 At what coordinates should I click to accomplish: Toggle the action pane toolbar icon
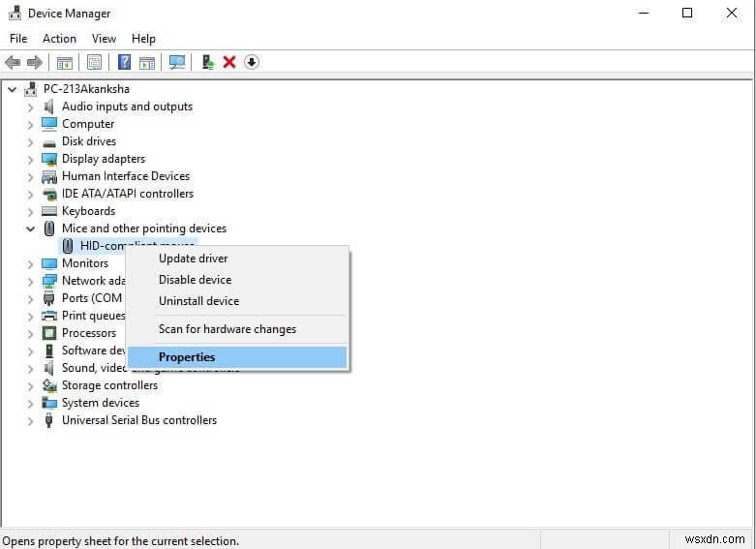tap(147, 62)
